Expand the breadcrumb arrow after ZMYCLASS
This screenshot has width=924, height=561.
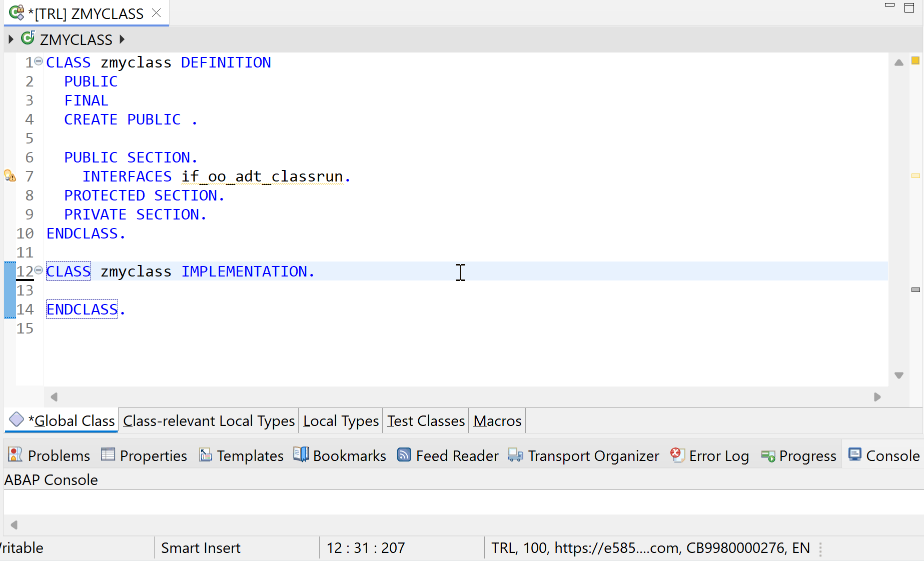(122, 39)
